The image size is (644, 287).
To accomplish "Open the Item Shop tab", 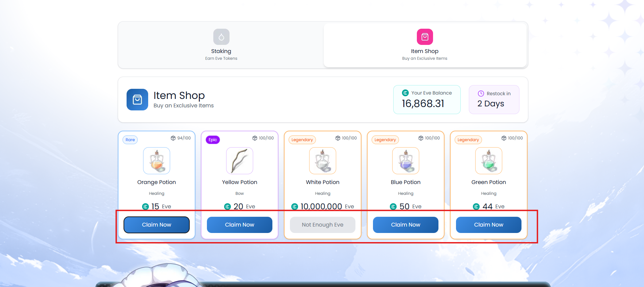I will 425,45.
